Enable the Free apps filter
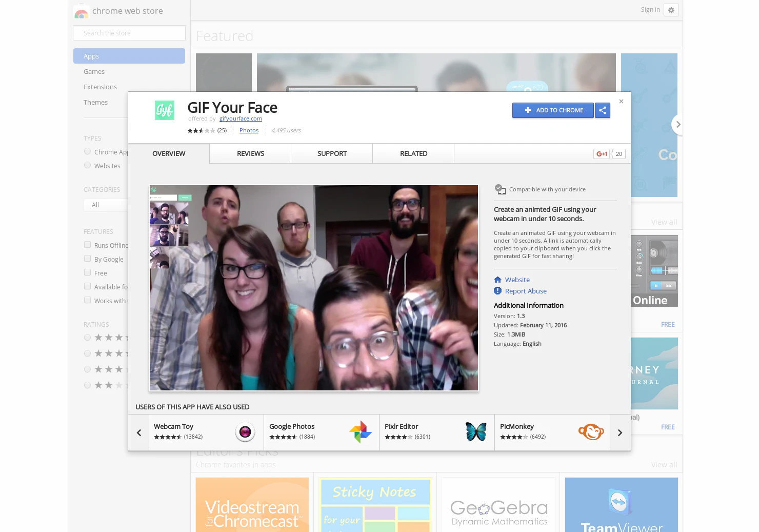The image size is (759, 532). (x=87, y=272)
